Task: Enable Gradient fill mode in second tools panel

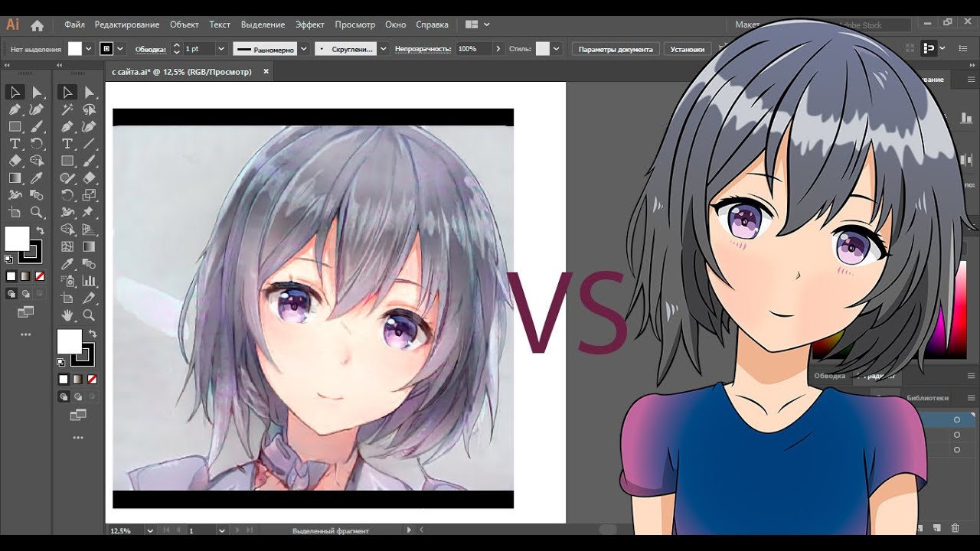Action: pyautogui.click(x=78, y=379)
